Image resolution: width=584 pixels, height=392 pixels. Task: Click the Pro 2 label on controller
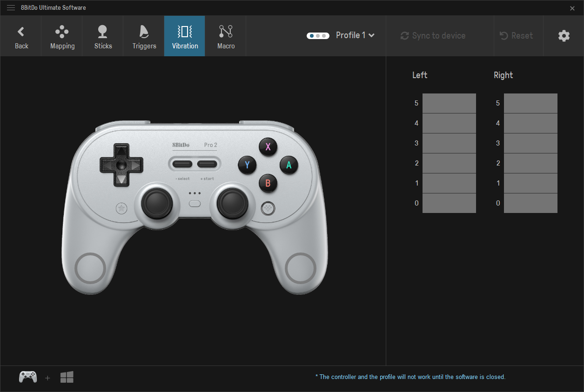tap(211, 145)
